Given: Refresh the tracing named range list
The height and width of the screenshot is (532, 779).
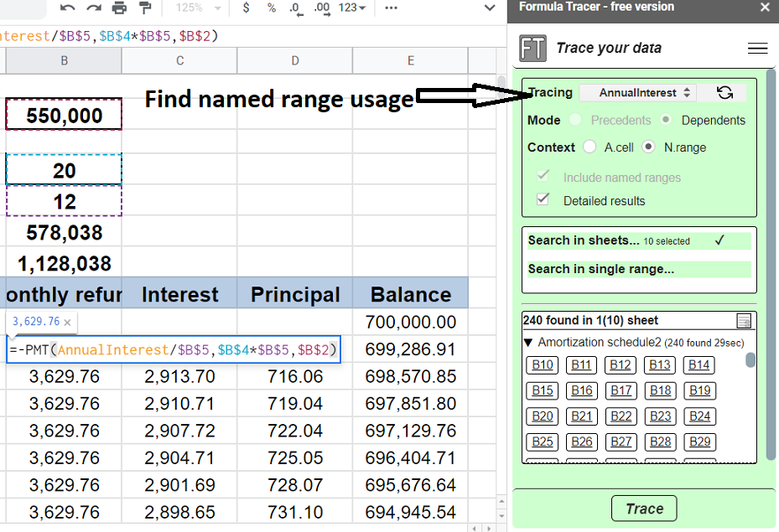Looking at the screenshot, I should [725, 93].
